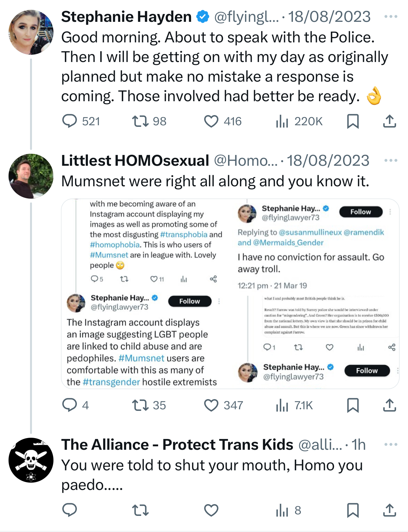This screenshot has height=532, width=408.
Task: Open Stephanie Hayden's profile picture
Action: point(31,32)
